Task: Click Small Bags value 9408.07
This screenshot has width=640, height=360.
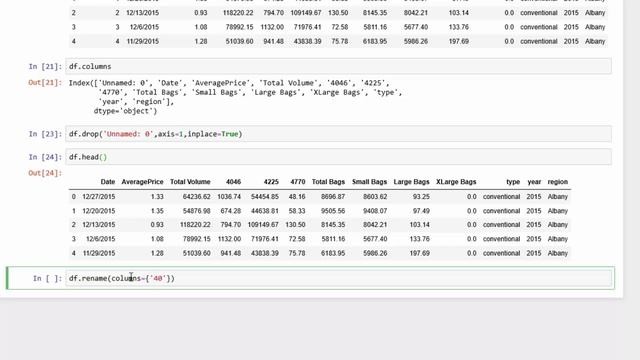Action: coord(375,211)
